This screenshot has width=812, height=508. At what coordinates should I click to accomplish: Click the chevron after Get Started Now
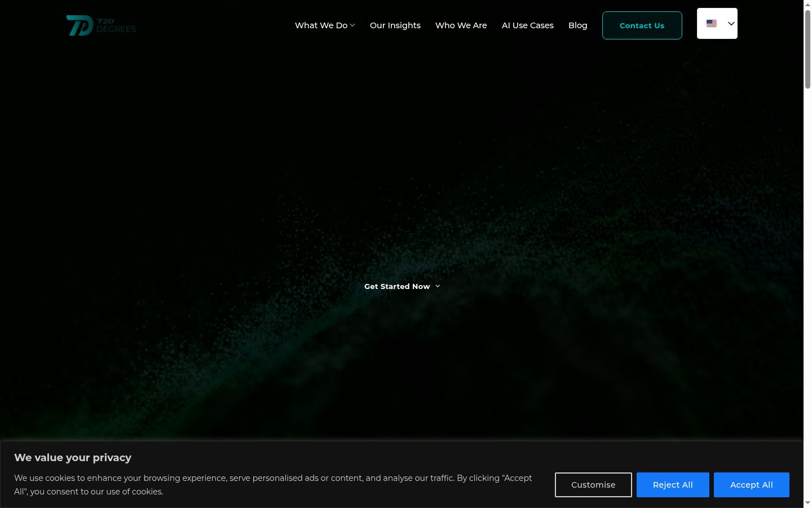[x=438, y=286]
